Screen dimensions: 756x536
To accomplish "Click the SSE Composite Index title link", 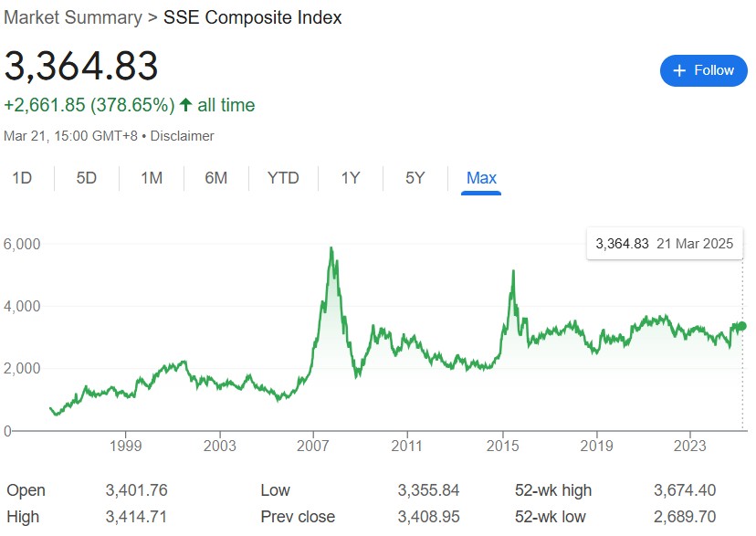I will pyautogui.click(x=251, y=17).
